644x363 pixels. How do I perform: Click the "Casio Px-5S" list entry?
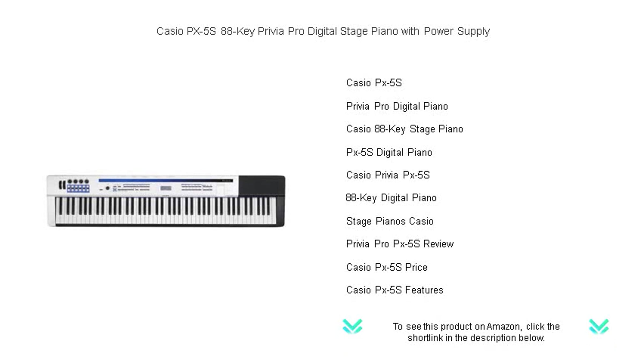pyautogui.click(x=374, y=83)
